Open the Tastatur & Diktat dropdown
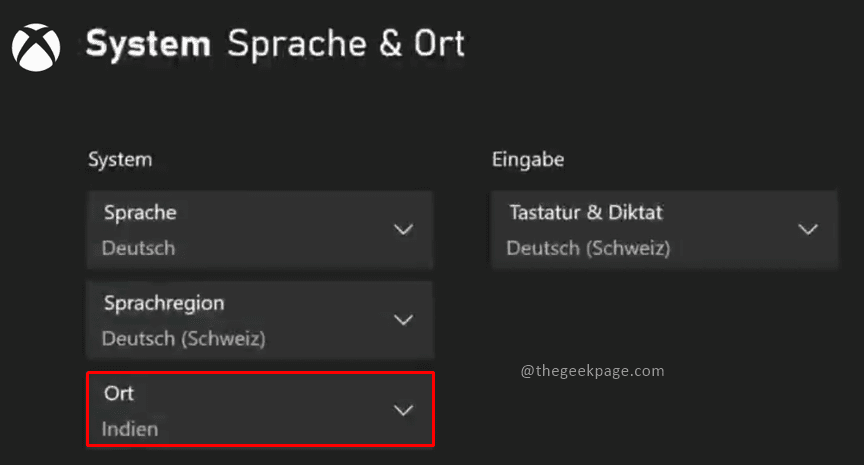This screenshot has width=864, height=465. pyautogui.click(x=664, y=229)
